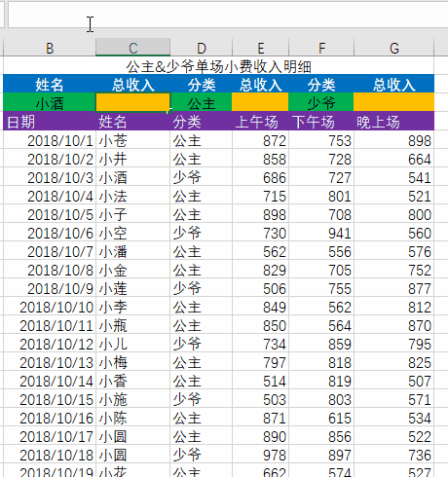Select cell with value 571

tap(393, 398)
